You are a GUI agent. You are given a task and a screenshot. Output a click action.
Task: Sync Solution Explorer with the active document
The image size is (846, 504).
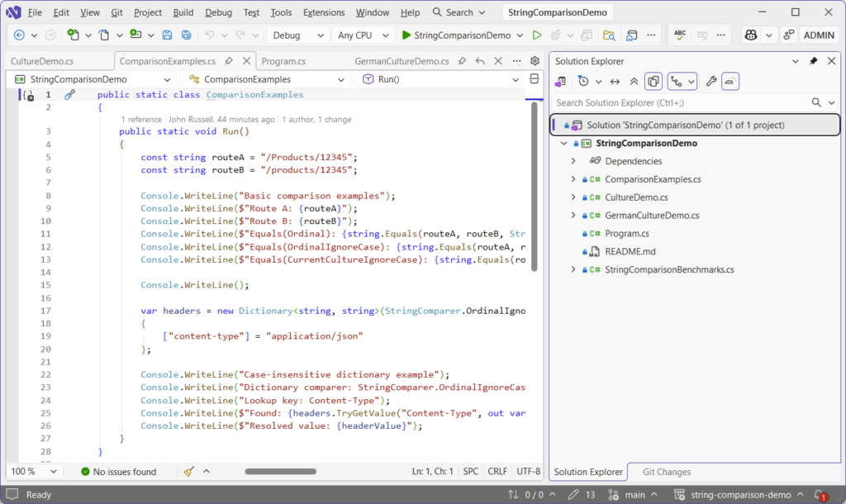[x=616, y=80]
